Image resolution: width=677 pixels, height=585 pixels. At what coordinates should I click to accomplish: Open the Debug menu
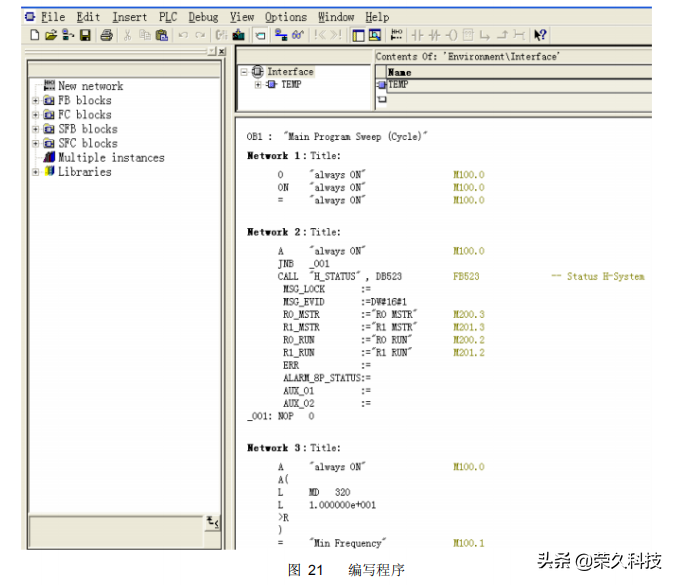tap(203, 17)
